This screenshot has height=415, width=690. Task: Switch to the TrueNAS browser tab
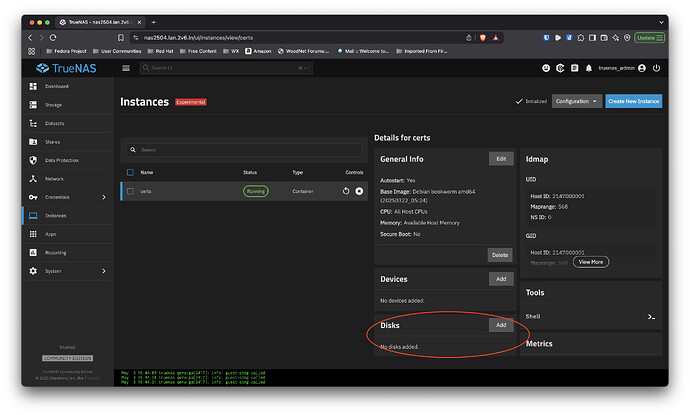100,22
